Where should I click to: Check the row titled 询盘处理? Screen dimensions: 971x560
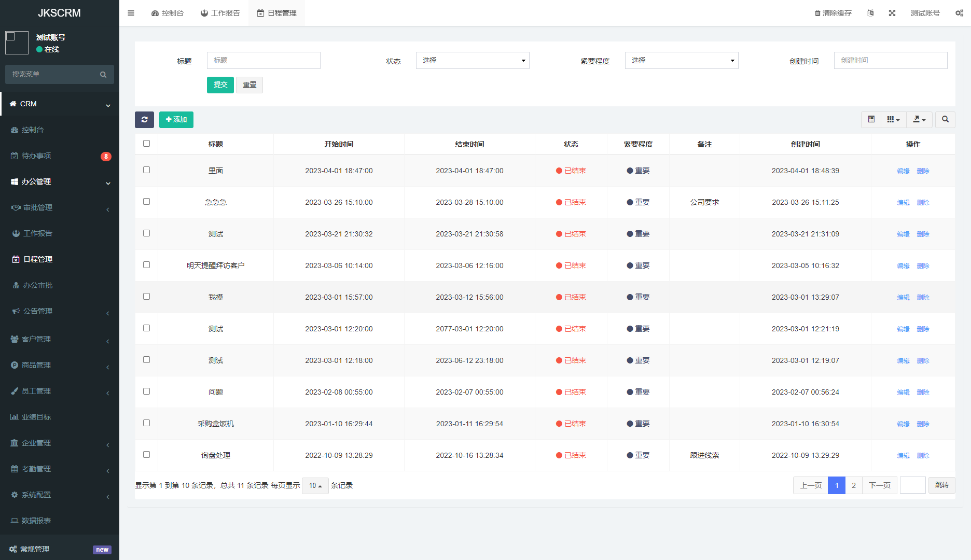(146, 455)
